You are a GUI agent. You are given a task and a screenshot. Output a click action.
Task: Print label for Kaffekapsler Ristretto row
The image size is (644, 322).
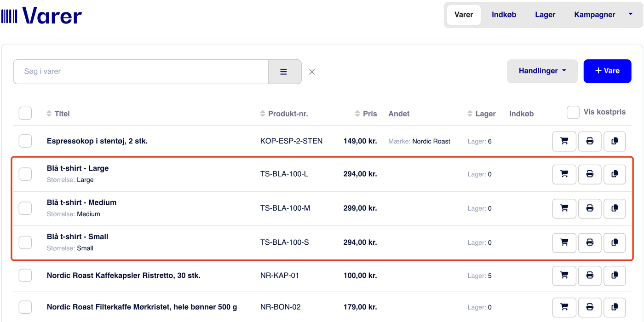tap(590, 276)
